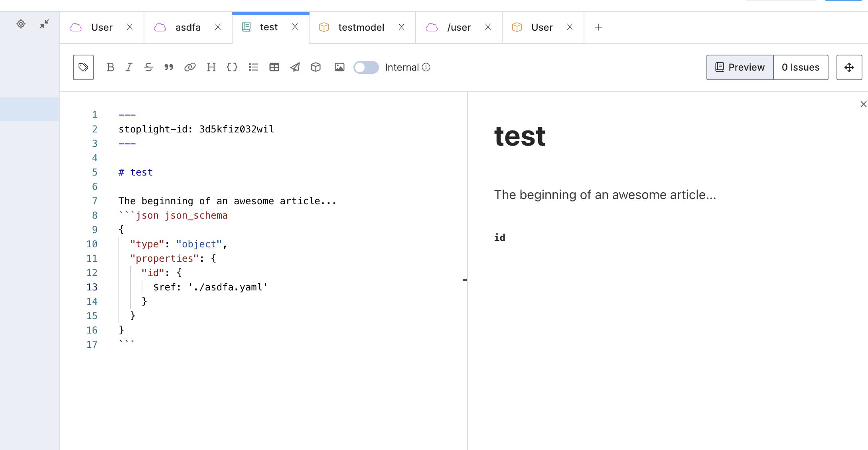Image resolution: width=868 pixels, height=450 pixels.
Task: Click the "properties" line in editor
Action: (x=173, y=259)
